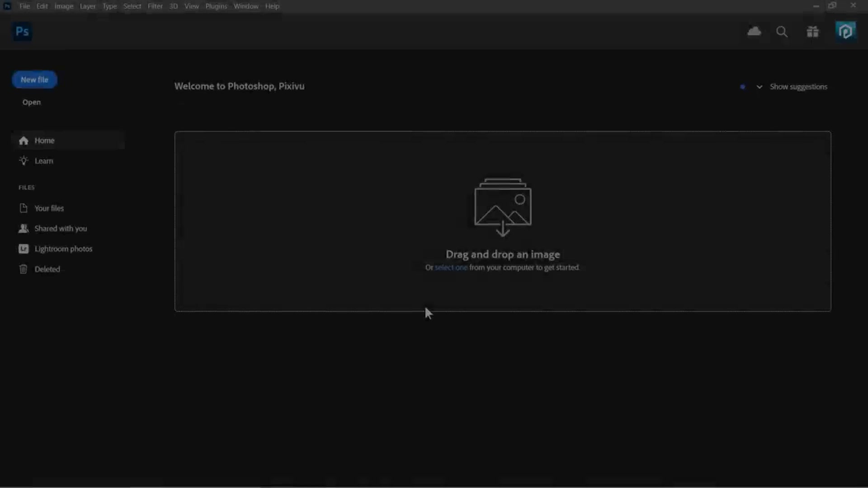Click the Your files document icon

click(24, 208)
